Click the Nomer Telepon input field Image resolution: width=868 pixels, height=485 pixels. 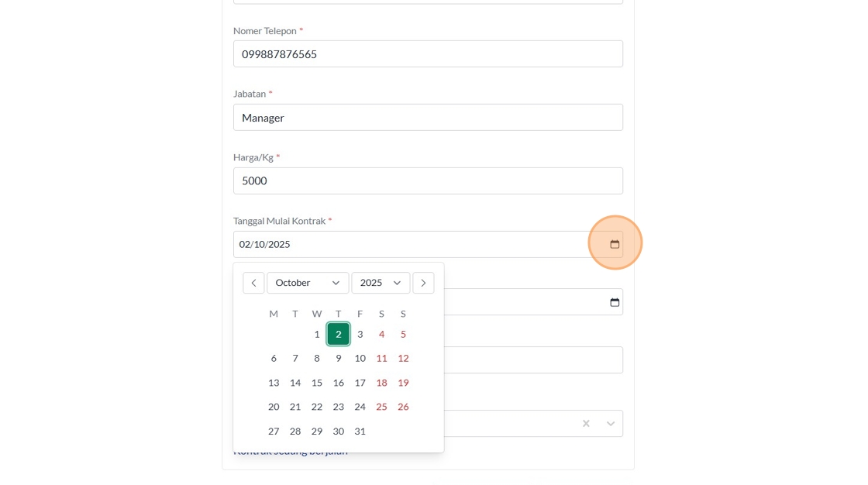428,54
